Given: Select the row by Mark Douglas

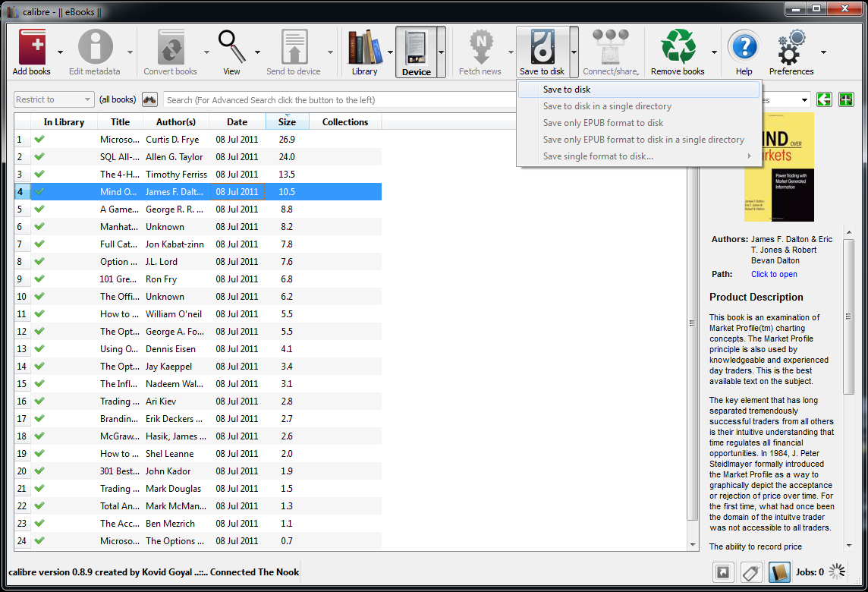Looking at the screenshot, I should coord(198,489).
